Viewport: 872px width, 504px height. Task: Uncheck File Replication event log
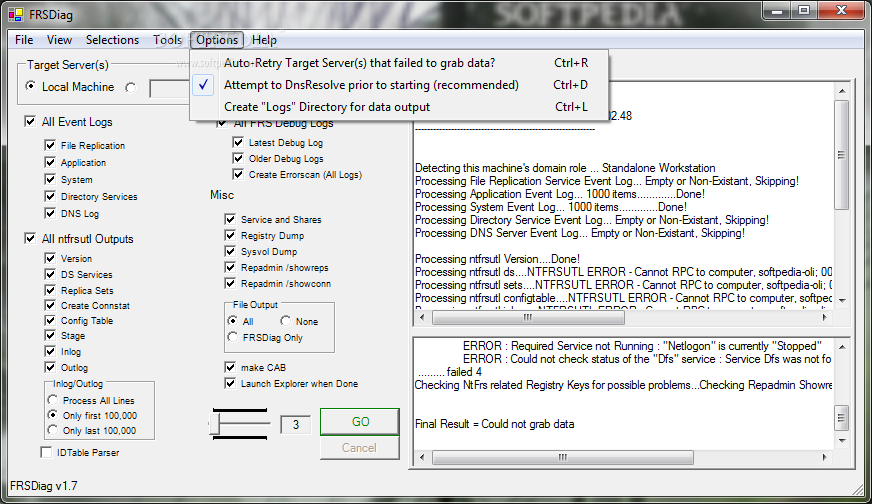pos(50,145)
